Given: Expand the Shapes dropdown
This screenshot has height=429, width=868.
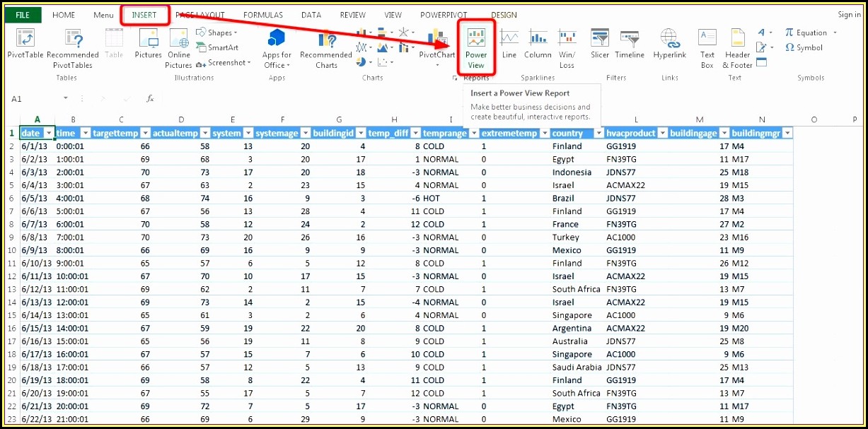Looking at the screenshot, I should (x=235, y=33).
